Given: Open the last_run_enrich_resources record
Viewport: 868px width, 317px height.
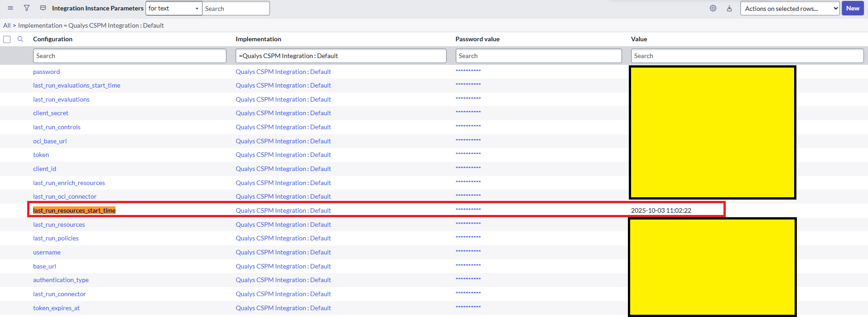Looking at the screenshot, I should (x=69, y=183).
